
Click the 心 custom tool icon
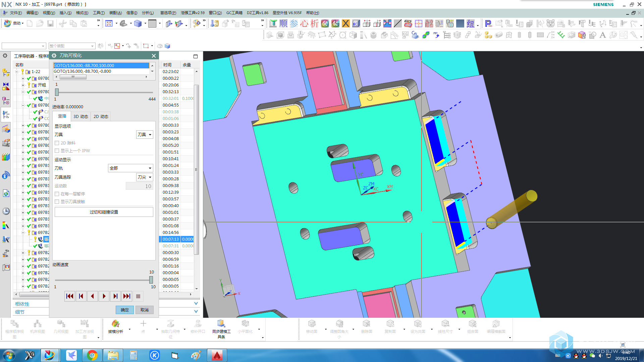coord(304,23)
